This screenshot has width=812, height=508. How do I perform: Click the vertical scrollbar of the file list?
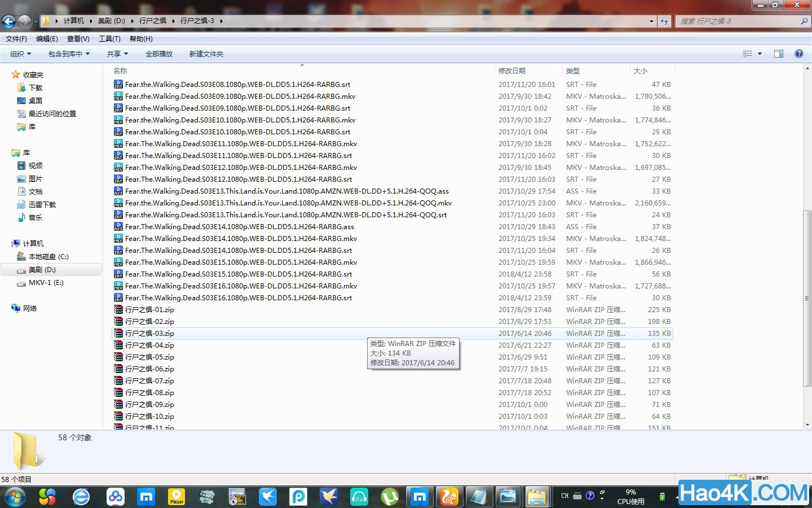click(807, 298)
